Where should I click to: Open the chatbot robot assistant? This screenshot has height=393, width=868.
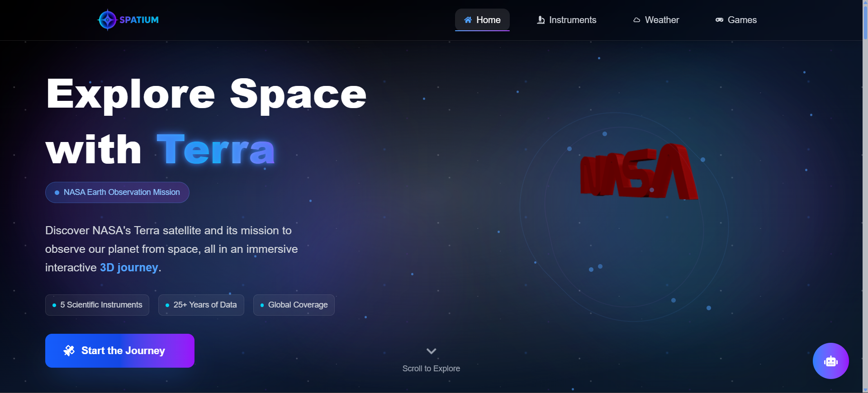click(831, 361)
